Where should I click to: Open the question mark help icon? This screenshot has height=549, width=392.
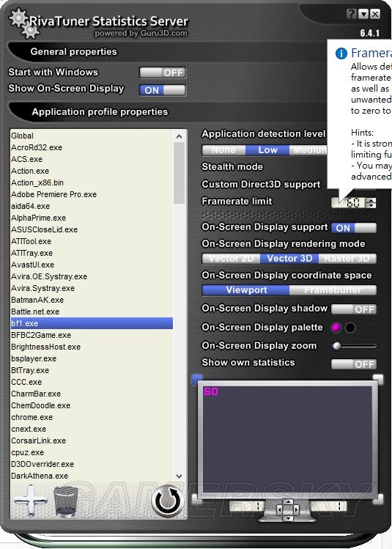click(352, 14)
